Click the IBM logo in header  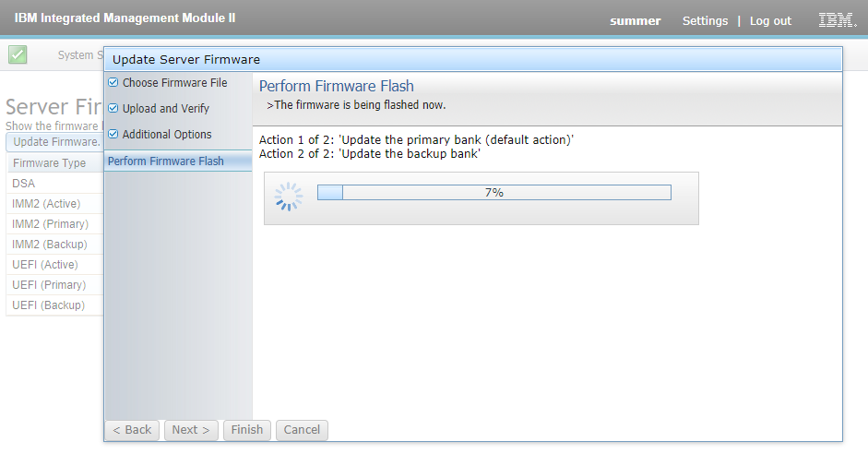(x=838, y=20)
